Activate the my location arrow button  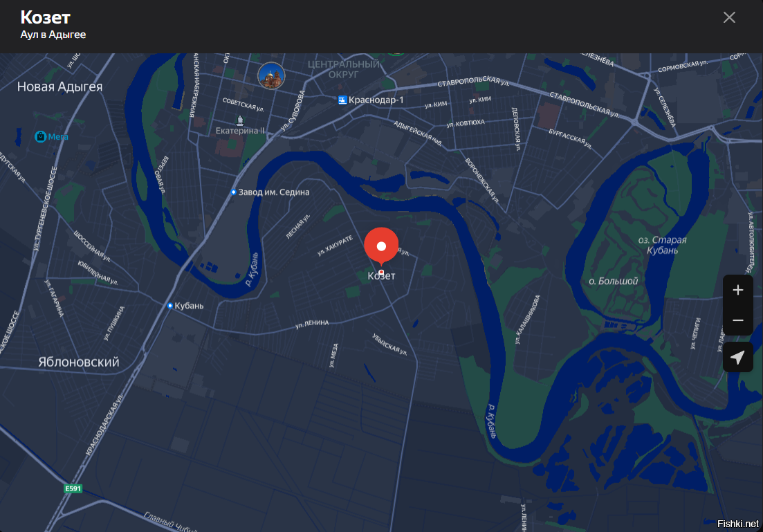tap(737, 357)
